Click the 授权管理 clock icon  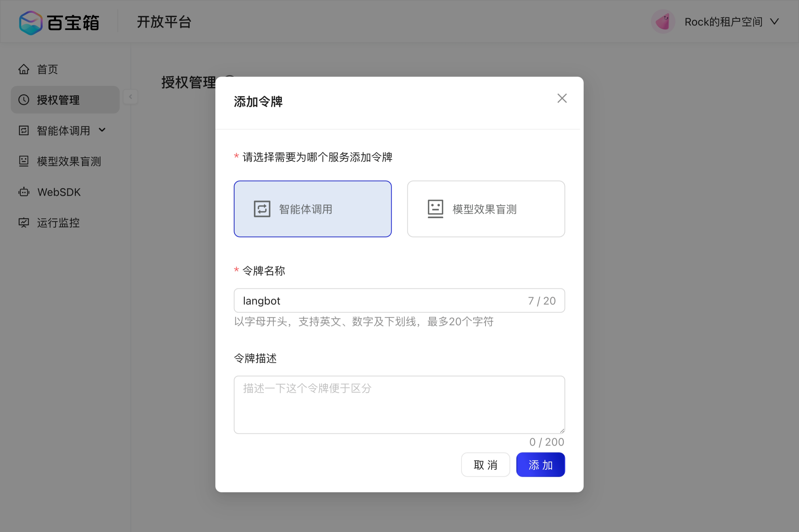click(x=24, y=100)
